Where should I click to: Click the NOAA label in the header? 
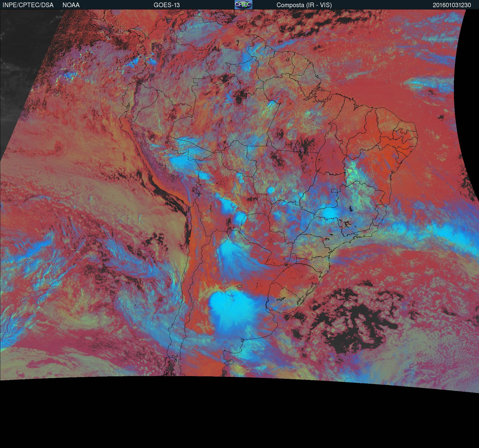coord(71,5)
